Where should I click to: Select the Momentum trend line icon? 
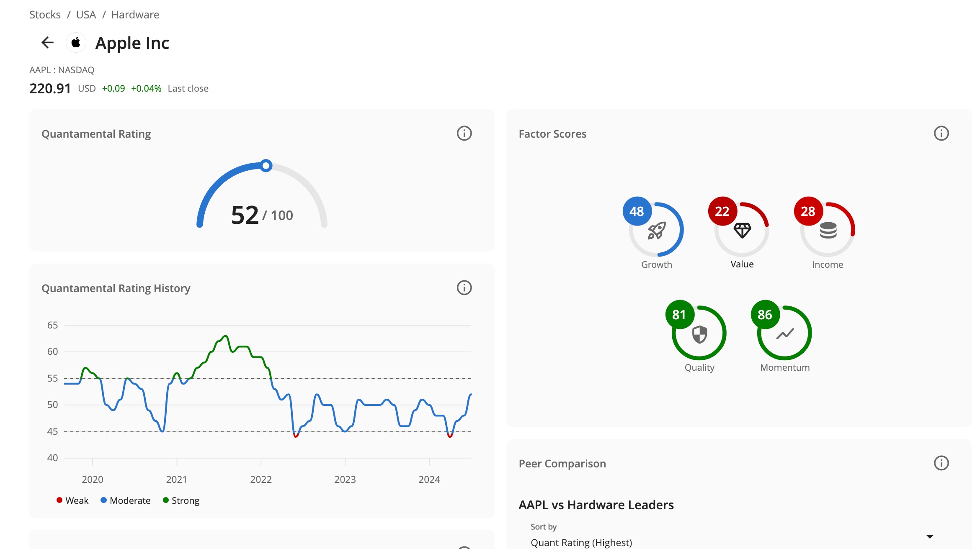785,334
